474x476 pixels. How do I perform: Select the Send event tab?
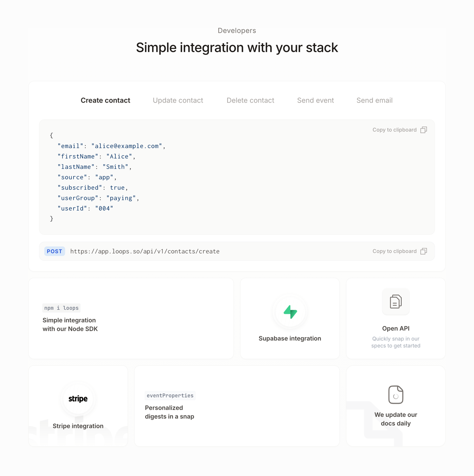315,100
